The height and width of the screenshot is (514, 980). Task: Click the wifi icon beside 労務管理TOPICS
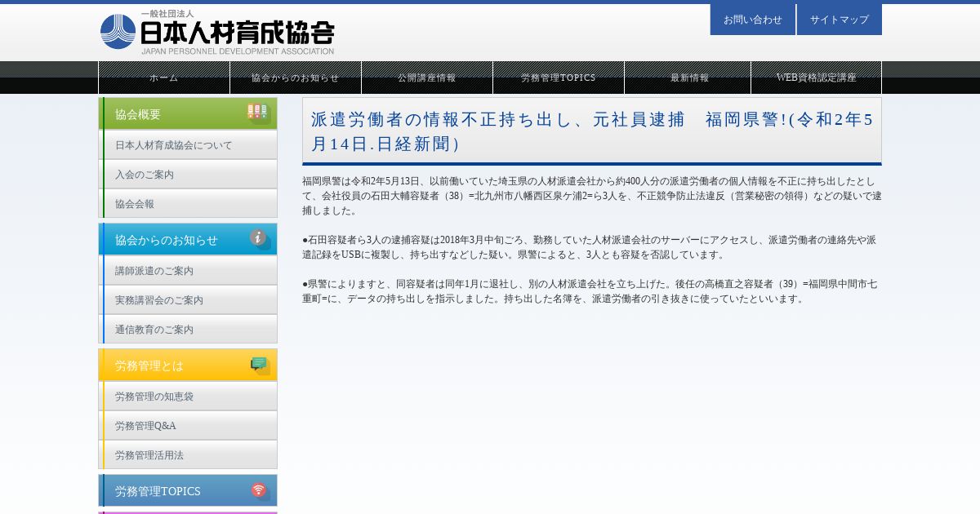pos(260,490)
